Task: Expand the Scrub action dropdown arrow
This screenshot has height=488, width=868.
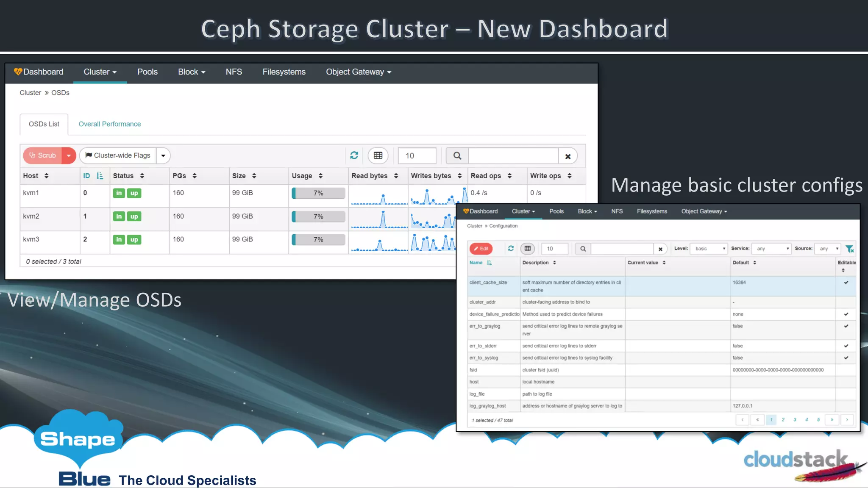Action: 69,155
